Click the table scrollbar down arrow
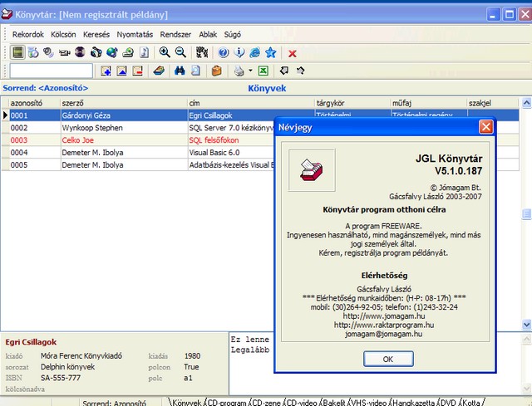This screenshot has width=532, height=406. click(526, 325)
